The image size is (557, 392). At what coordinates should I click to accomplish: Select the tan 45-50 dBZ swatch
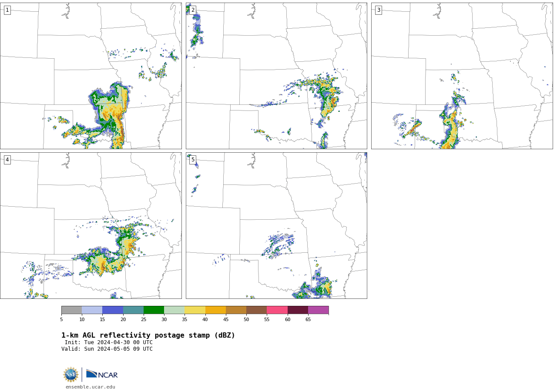coord(236,310)
